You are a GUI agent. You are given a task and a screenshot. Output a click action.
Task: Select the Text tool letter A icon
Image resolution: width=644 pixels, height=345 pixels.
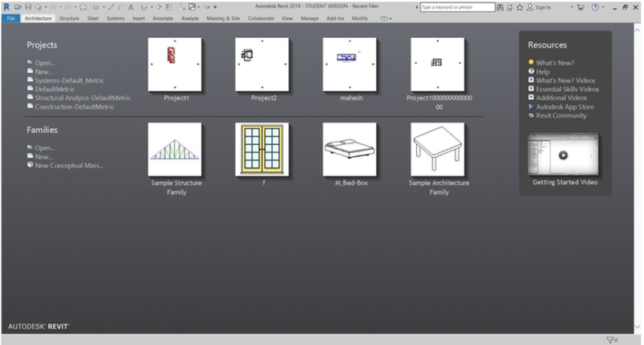pyautogui.click(x=131, y=7)
